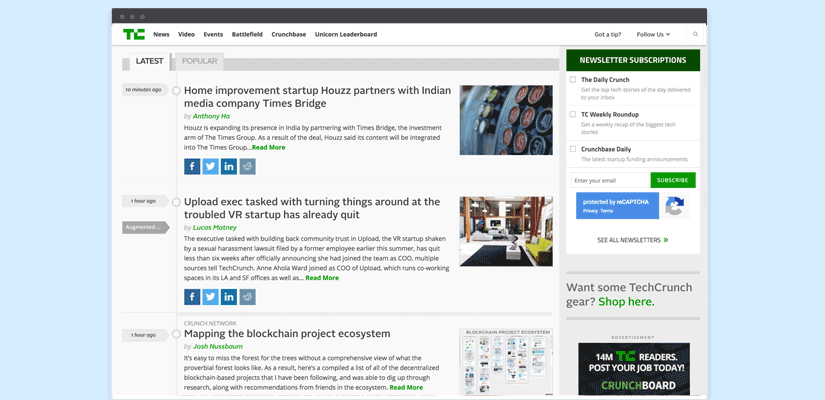
Task: Click Read More on blockchain article
Action: tap(406, 387)
